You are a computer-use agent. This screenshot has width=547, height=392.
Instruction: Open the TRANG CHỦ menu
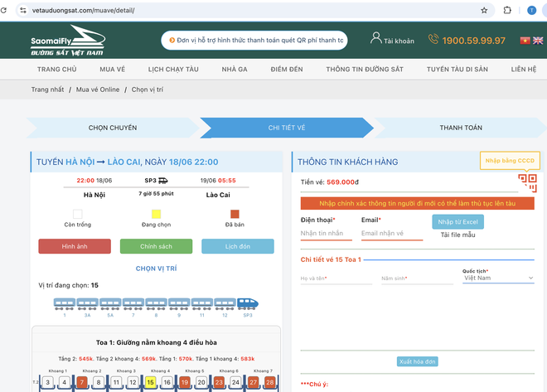pyautogui.click(x=57, y=70)
